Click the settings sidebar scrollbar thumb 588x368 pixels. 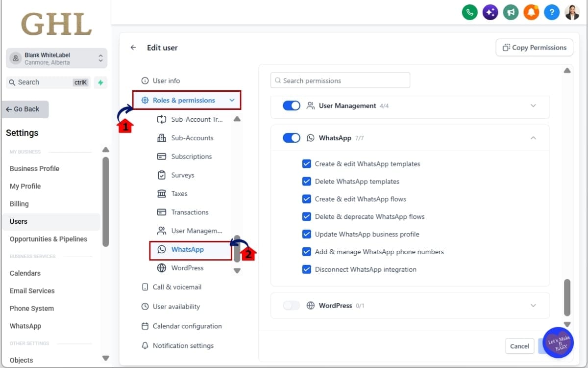click(105, 201)
